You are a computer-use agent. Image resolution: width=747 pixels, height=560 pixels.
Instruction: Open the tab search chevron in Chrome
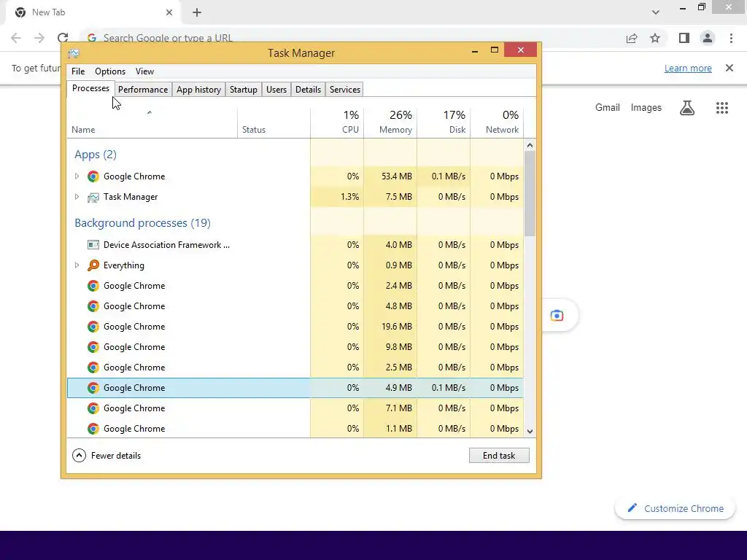[656, 12]
